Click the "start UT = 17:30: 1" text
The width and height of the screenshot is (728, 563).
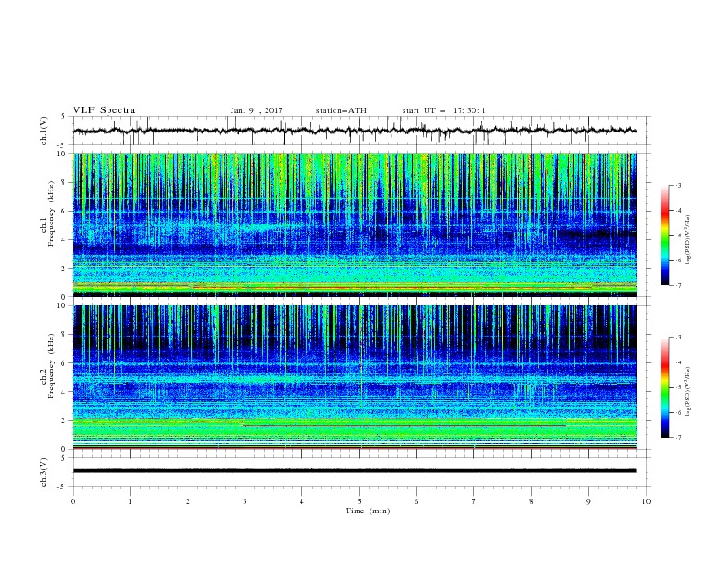(x=444, y=110)
